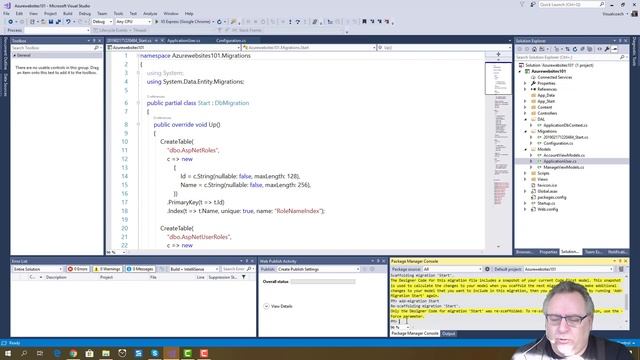Expand View Details in Web Publish Activity
The height and width of the screenshot is (360, 640).
pos(278,306)
